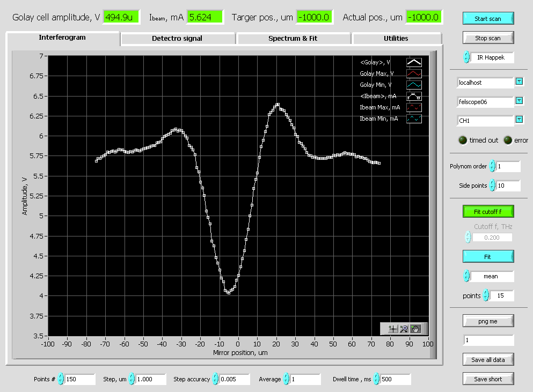Switch to the Interferogram tab
This screenshot has width=533, height=392.
point(63,38)
